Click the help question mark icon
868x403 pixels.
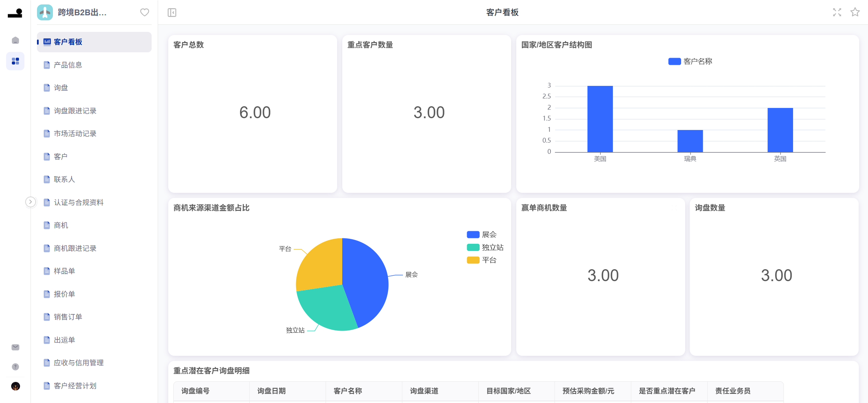click(15, 367)
